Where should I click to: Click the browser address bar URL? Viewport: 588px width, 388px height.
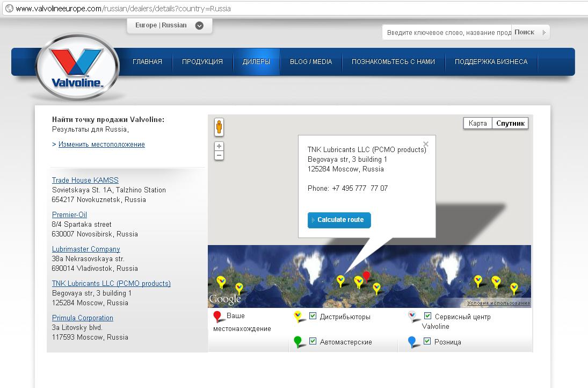pyautogui.click(x=123, y=9)
